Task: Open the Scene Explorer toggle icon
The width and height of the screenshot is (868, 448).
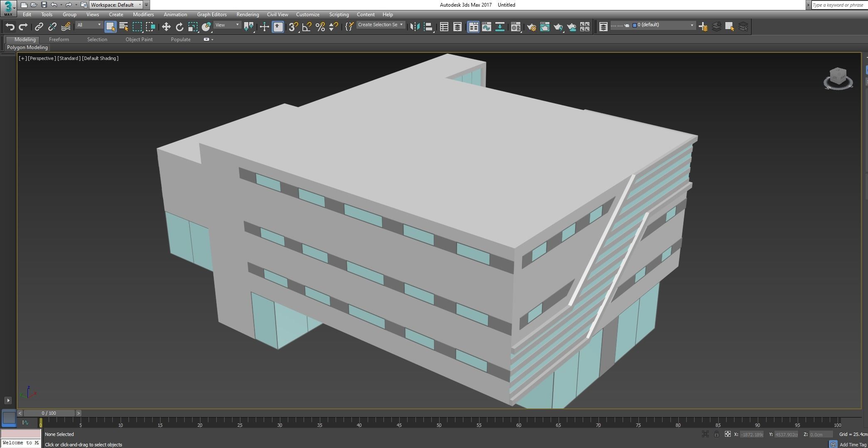Action: [x=444, y=27]
